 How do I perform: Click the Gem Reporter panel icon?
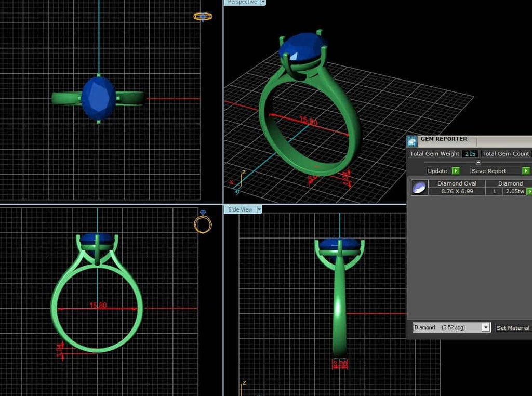pos(413,141)
